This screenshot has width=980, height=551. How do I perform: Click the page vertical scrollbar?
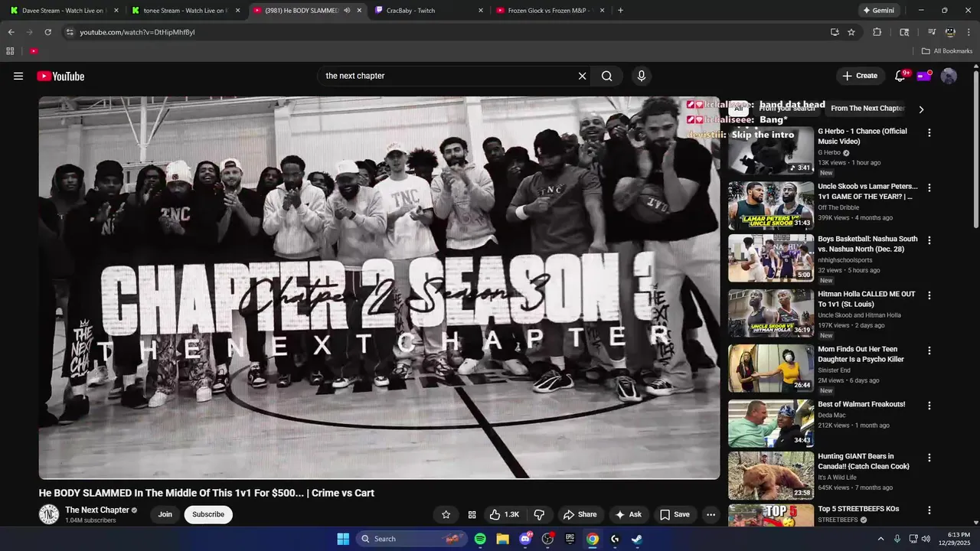[x=976, y=149]
